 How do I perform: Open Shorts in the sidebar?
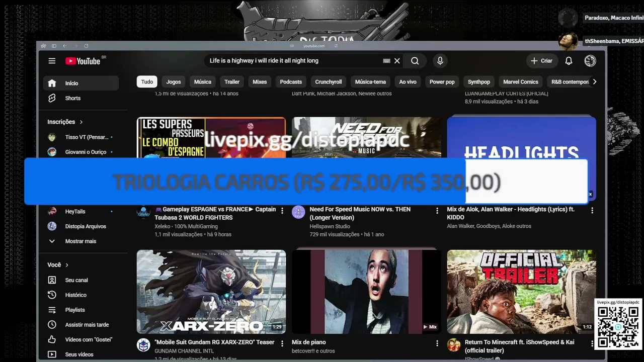point(81,98)
